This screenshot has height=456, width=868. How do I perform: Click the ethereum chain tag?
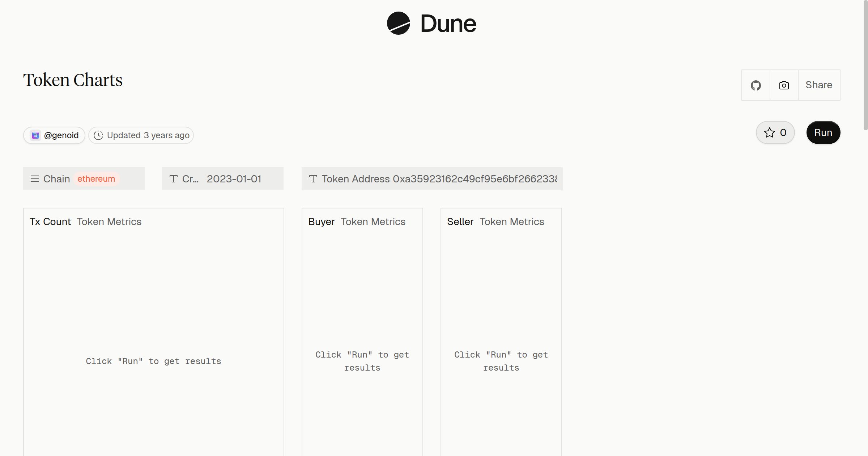[96, 179]
